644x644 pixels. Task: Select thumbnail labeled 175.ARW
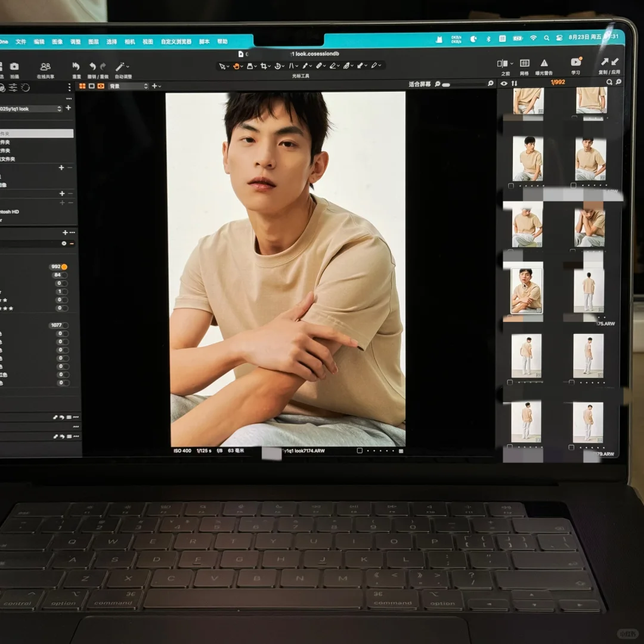[x=589, y=290]
